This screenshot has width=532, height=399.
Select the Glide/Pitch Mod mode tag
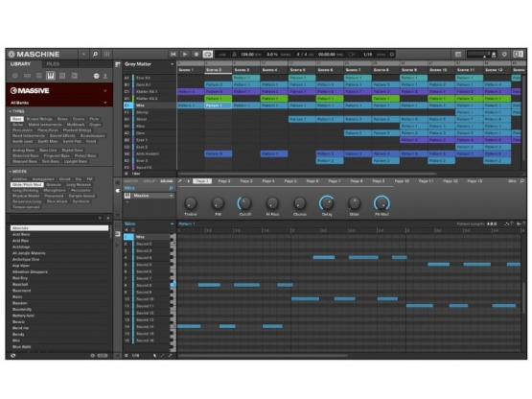coord(27,185)
